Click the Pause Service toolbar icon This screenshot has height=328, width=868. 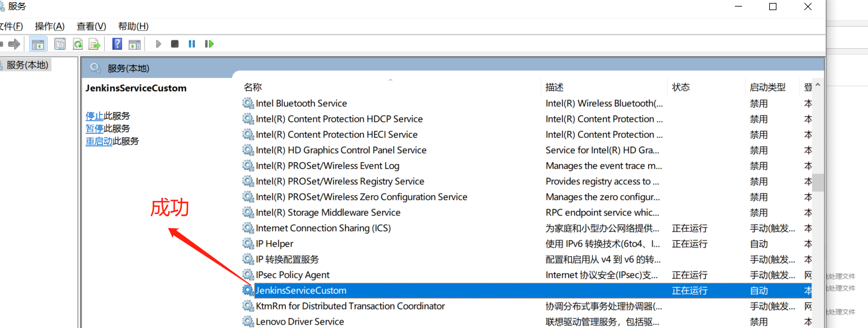point(192,44)
